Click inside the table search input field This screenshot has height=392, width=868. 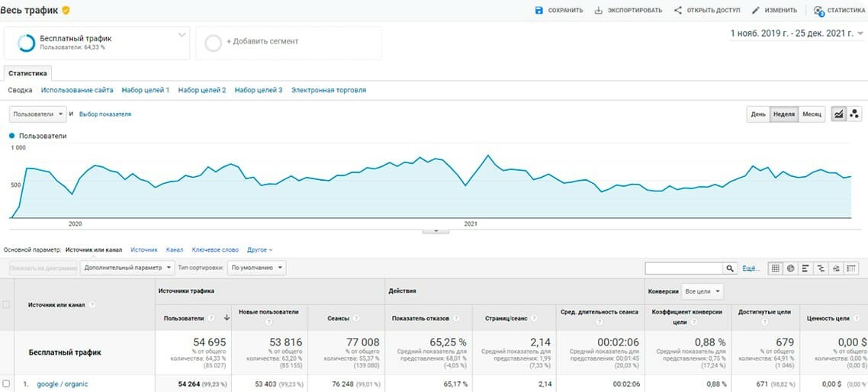683,268
